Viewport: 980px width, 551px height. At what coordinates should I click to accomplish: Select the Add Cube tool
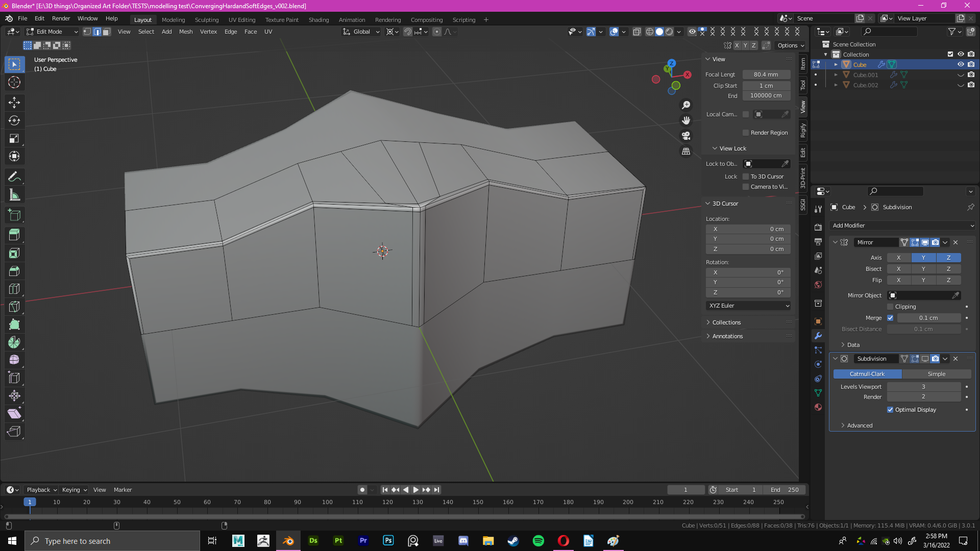pos(14,215)
